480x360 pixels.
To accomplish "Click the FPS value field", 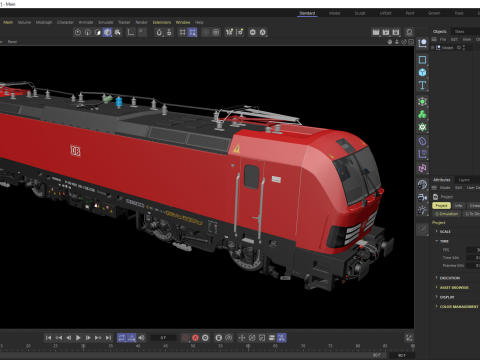I will [473, 250].
